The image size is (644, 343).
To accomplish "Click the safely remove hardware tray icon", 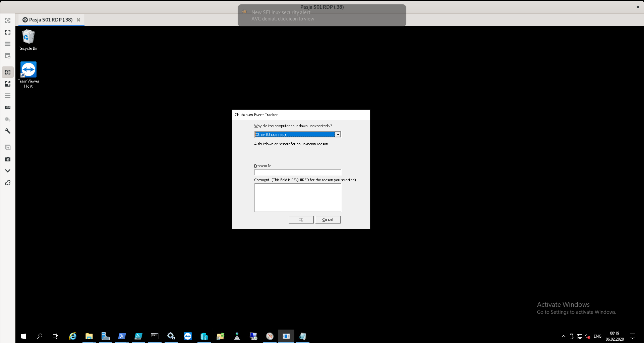I will click(572, 336).
